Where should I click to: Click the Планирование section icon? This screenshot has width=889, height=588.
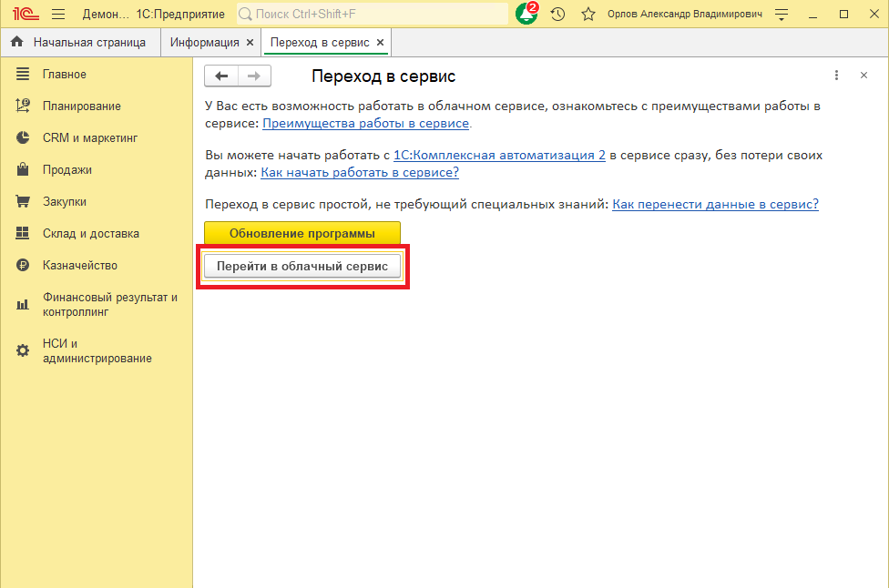click(x=23, y=106)
